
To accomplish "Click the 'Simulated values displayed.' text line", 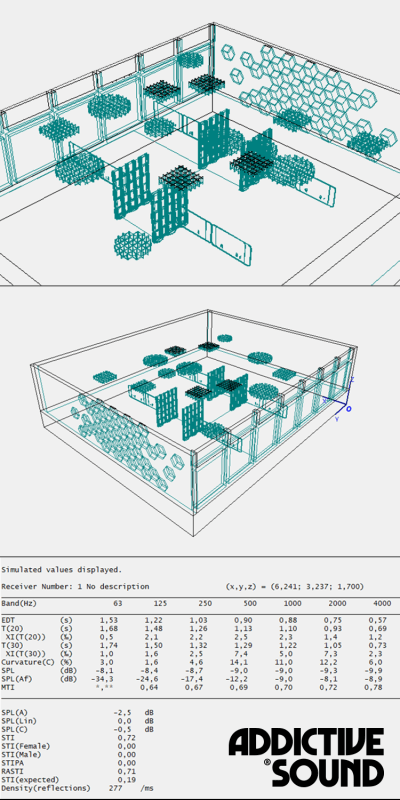I will pyautogui.click(x=62, y=569).
